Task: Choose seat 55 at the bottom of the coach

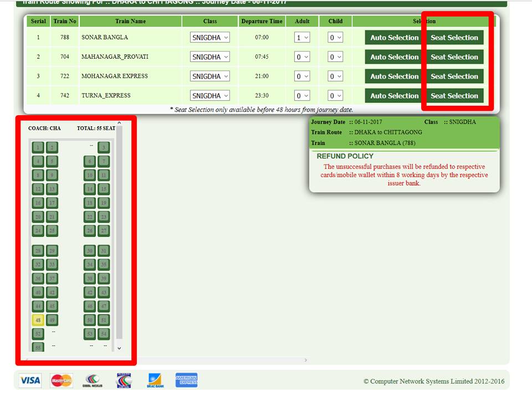Action: (38, 348)
